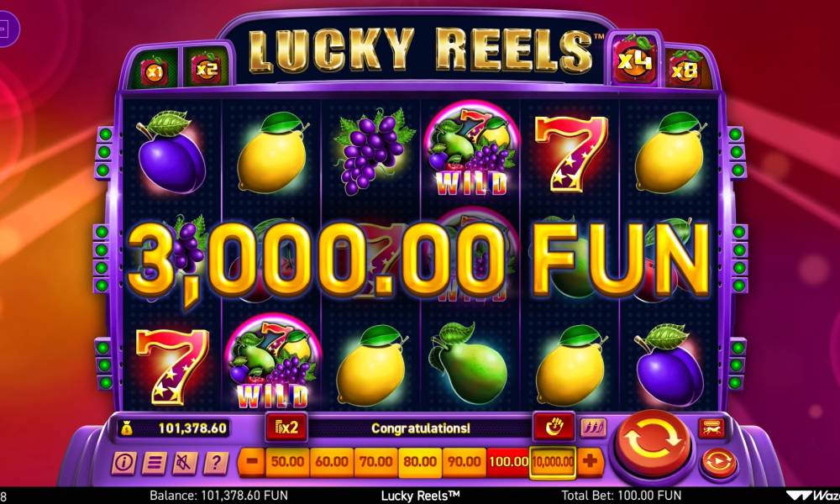Screen dimensions: 840x504
Task: Open the help question mark button
Action: tap(216, 463)
